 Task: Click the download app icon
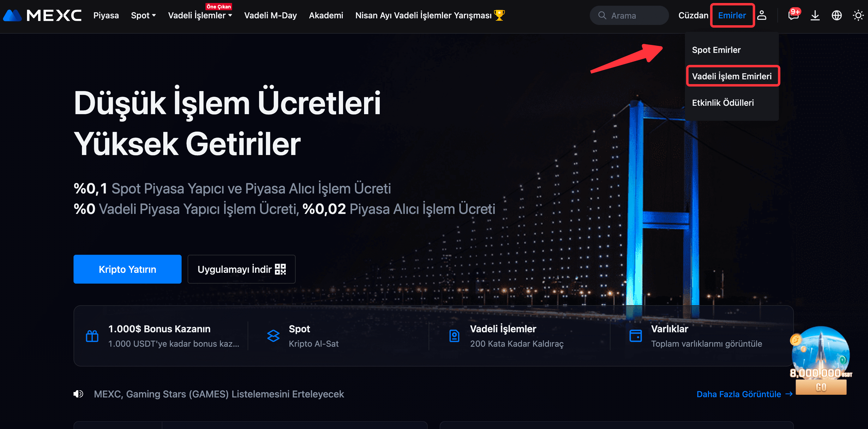pos(815,16)
